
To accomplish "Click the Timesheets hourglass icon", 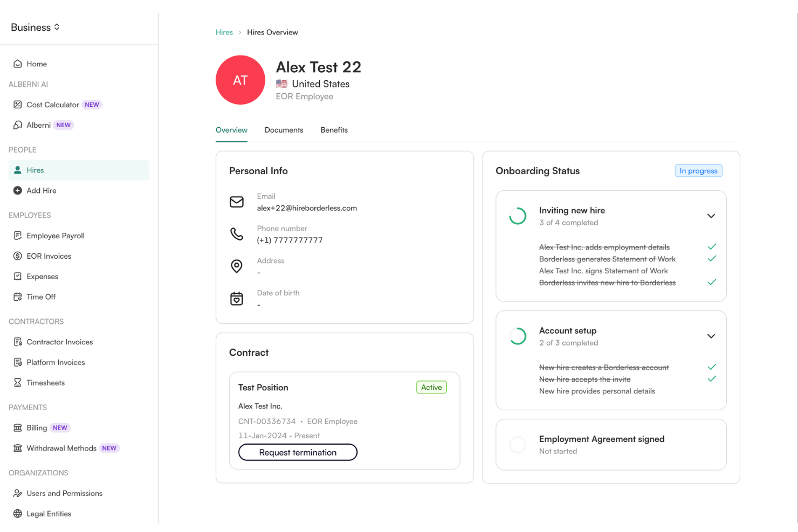I will tap(18, 383).
